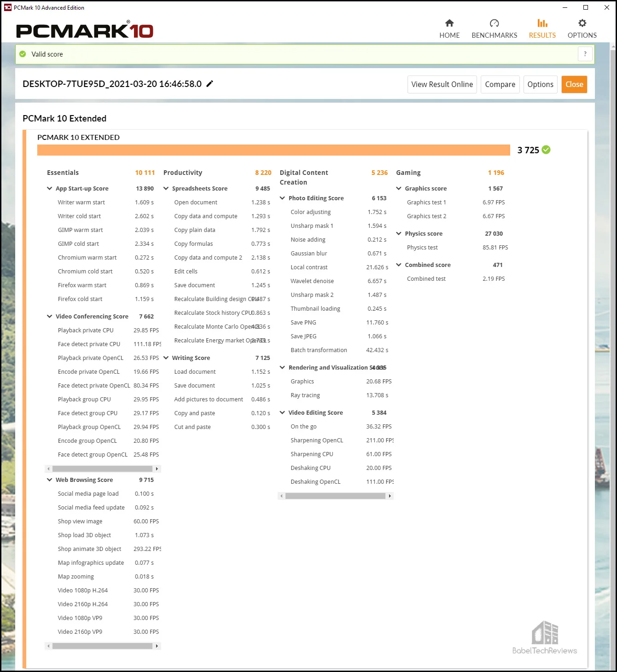Image resolution: width=617 pixels, height=672 pixels.
Task: Click the vertical scrollbar up arrow
Action: 613,47
